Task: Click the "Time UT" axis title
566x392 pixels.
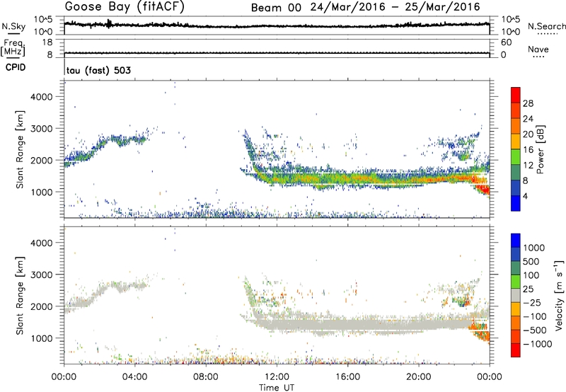Action: pyautogui.click(x=277, y=388)
